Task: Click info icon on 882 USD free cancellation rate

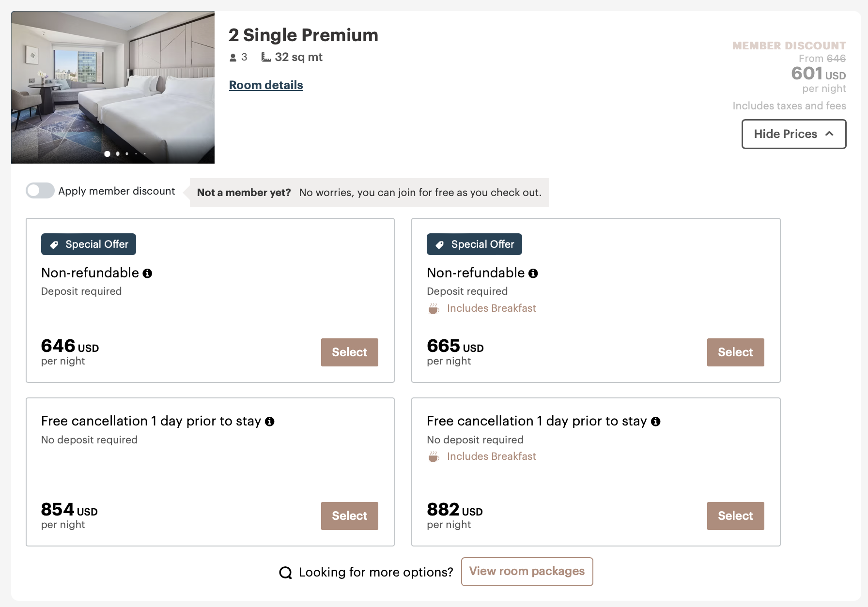Action: tap(655, 422)
